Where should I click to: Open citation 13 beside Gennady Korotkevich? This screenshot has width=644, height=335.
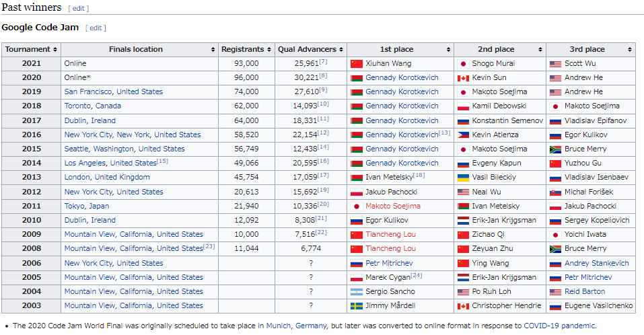pyautogui.click(x=445, y=133)
